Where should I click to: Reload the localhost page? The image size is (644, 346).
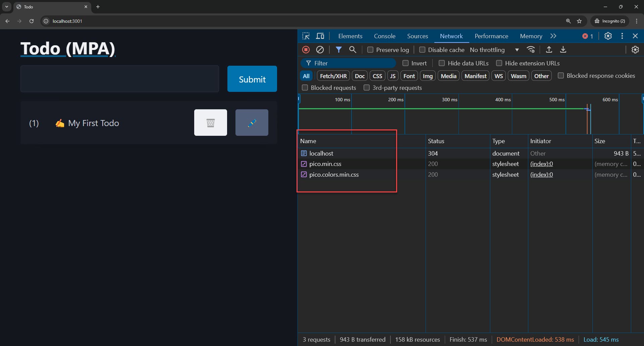point(32,21)
